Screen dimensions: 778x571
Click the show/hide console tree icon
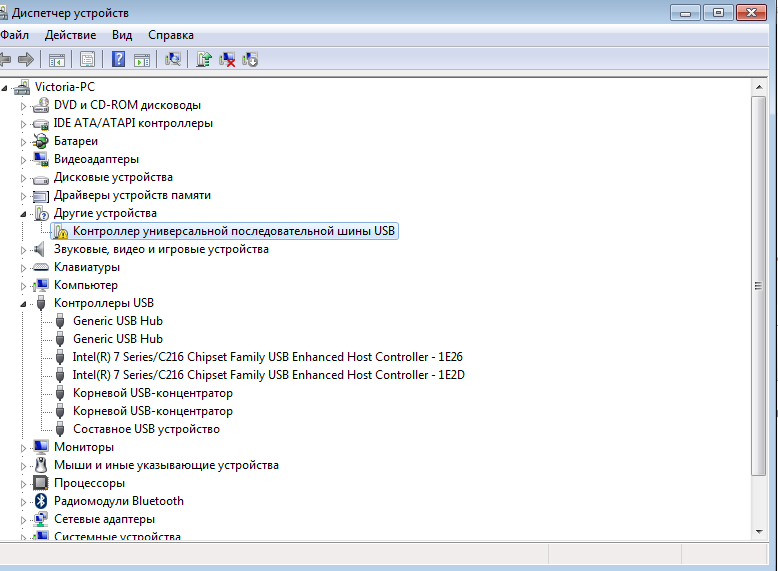coord(57,60)
